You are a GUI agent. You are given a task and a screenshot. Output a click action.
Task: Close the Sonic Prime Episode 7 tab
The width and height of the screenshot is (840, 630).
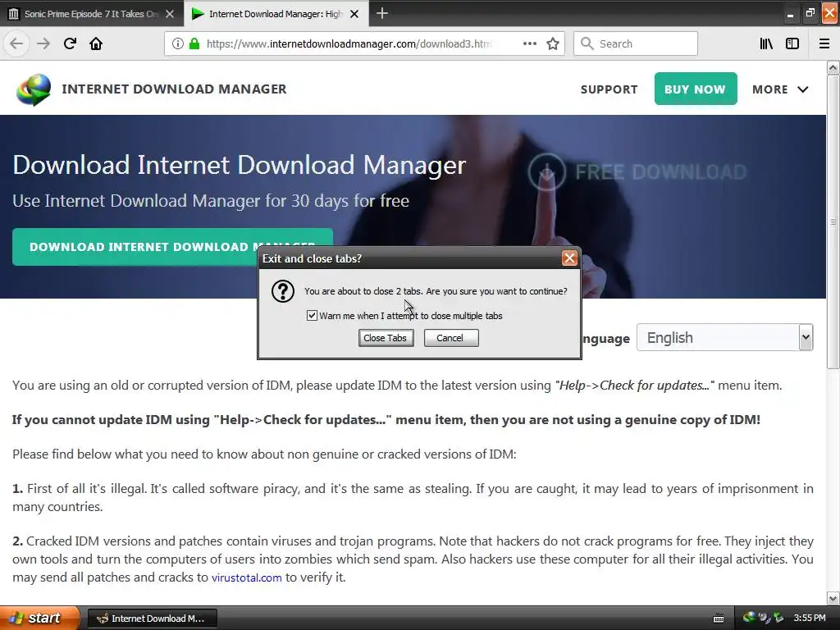170,14
